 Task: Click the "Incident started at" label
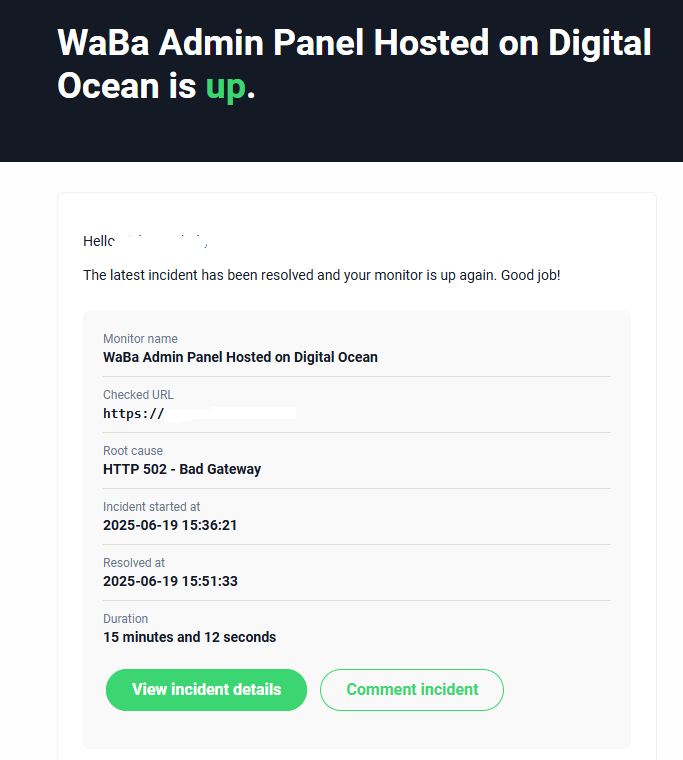coord(152,507)
